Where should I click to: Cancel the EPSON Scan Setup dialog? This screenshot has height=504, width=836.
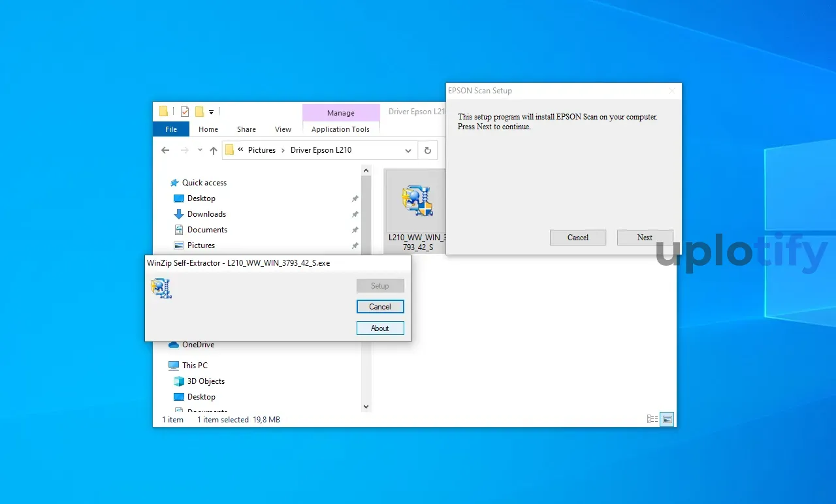[x=577, y=238]
